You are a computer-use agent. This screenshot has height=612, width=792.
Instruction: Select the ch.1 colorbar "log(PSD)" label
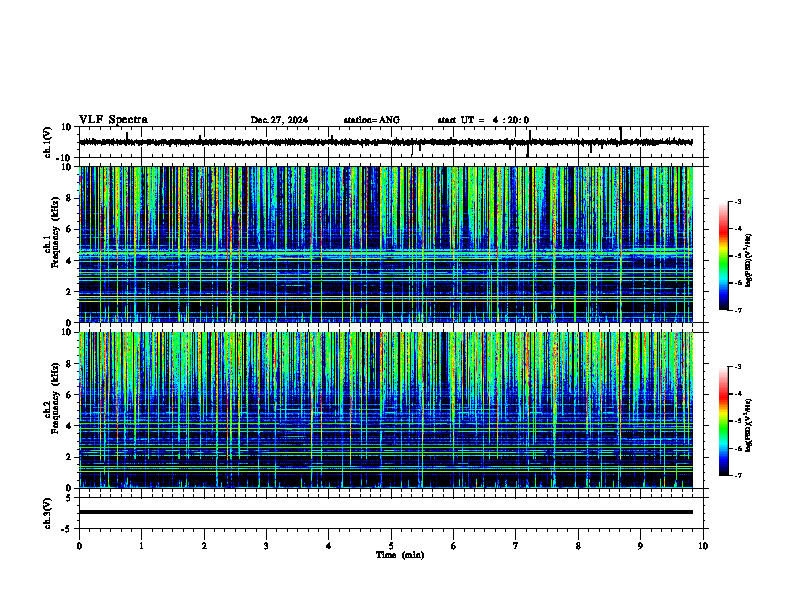749,260
